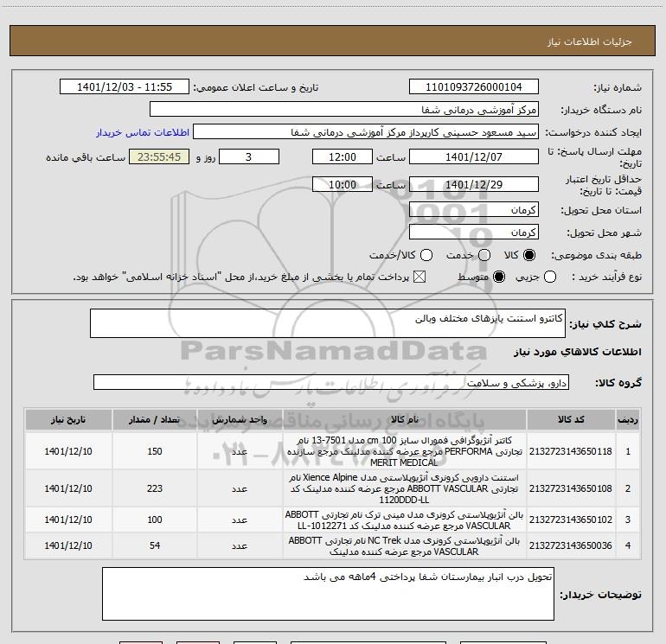Click product code 2132723143650108
The height and width of the screenshot is (644, 666).
pos(571,488)
